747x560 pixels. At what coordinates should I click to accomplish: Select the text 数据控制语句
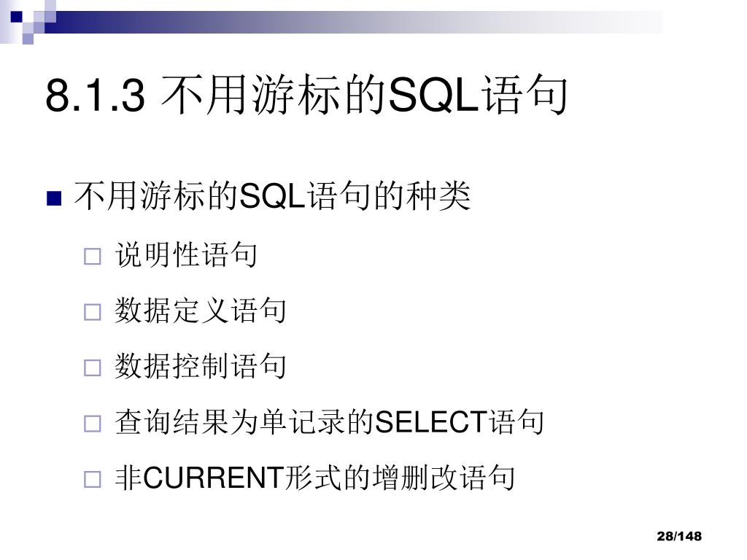click(x=201, y=366)
